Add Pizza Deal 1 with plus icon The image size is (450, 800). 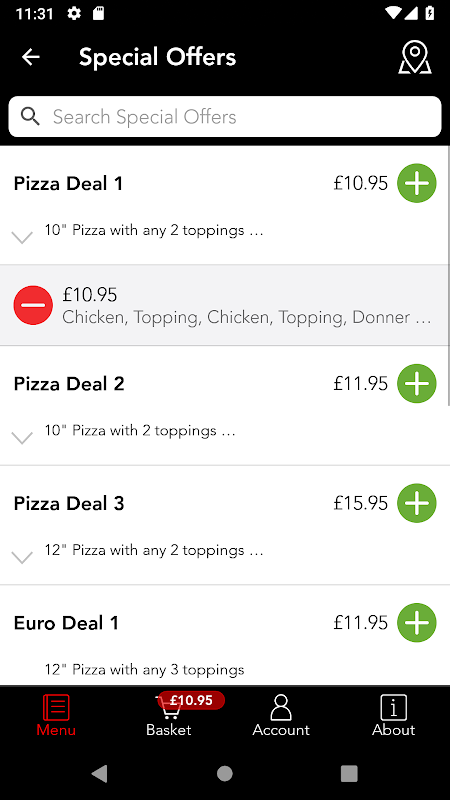click(x=417, y=183)
